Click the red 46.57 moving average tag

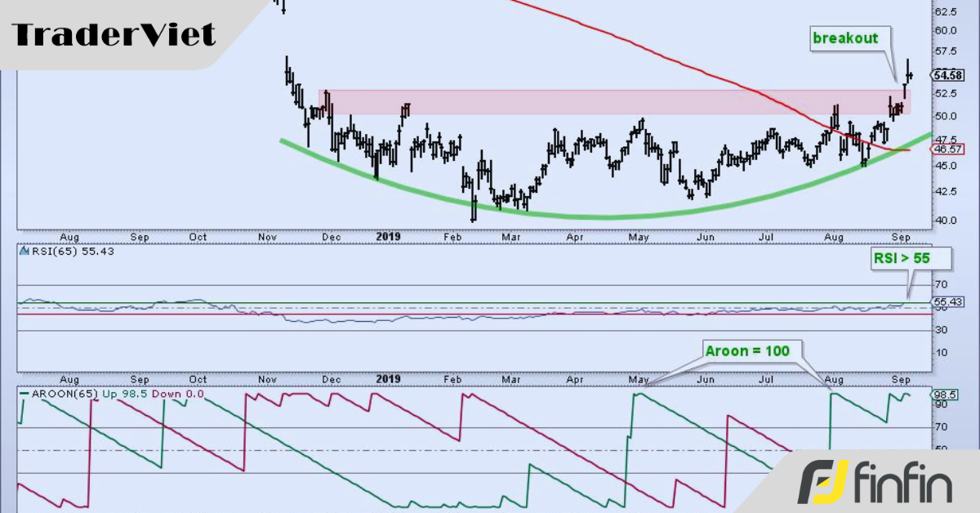coord(949,149)
